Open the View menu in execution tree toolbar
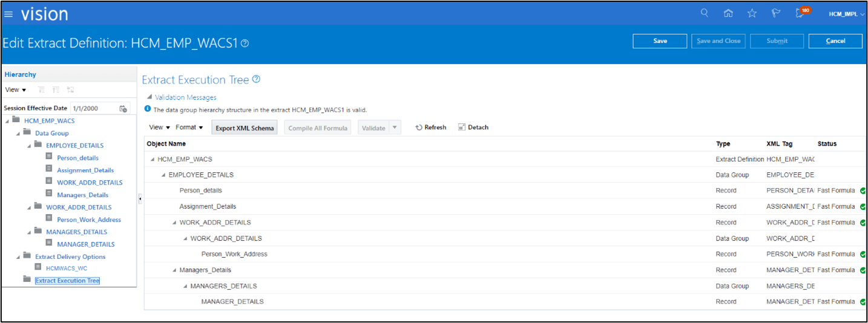This screenshot has height=323, width=868. pyautogui.click(x=159, y=127)
